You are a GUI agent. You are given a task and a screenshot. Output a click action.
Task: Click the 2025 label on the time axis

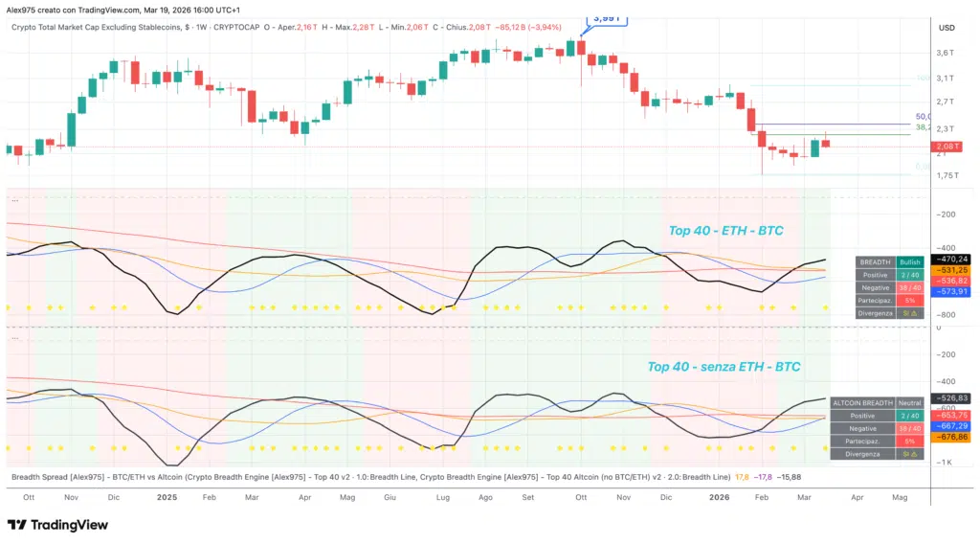pos(167,498)
